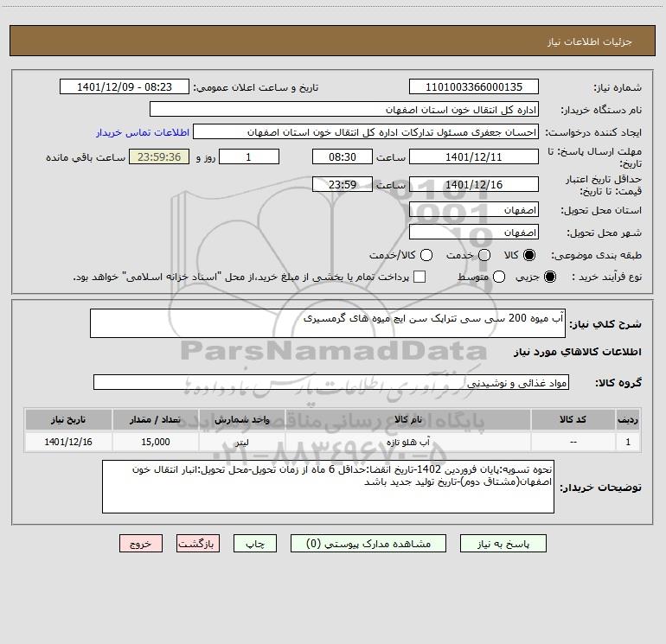This screenshot has height=644, width=666.
Task: Choose the جزیی purchase process radio
Action: 549,277
